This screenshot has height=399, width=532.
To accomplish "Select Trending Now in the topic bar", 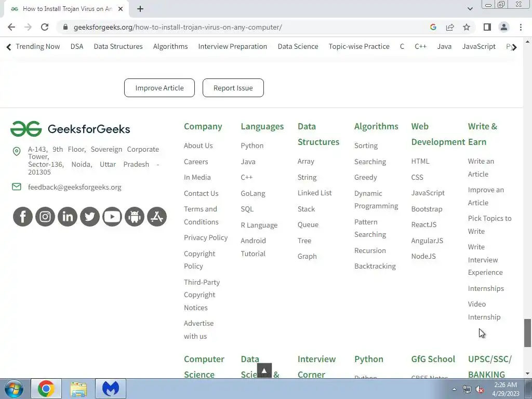I will 37,46.
